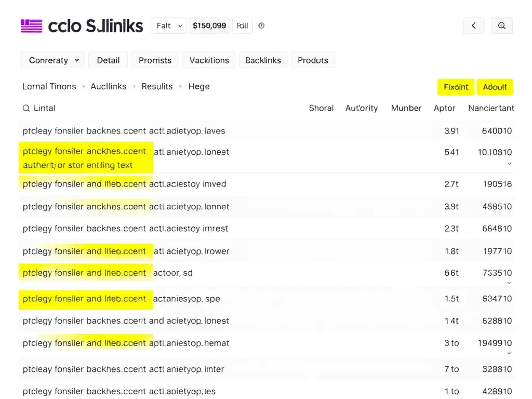Click the value 328810
532x399 pixels.
(497, 369)
